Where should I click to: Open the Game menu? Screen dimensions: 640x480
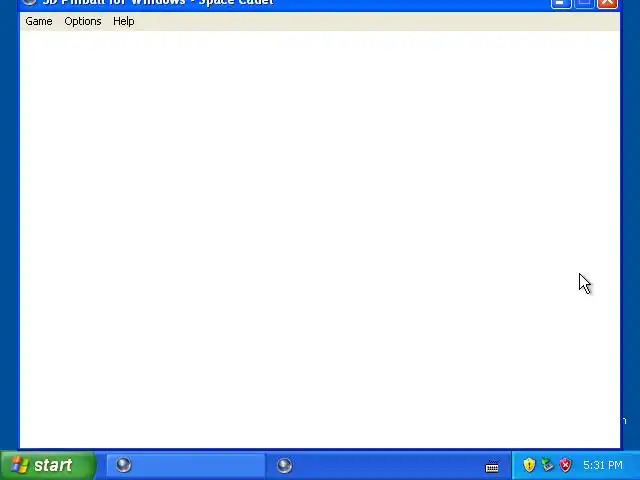point(39,21)
